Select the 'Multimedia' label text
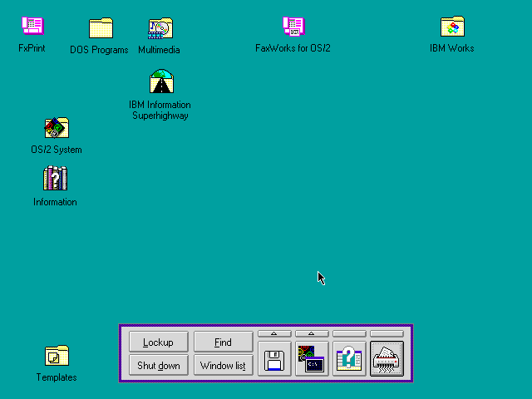532x399 pixels. (x=159, y=50)
